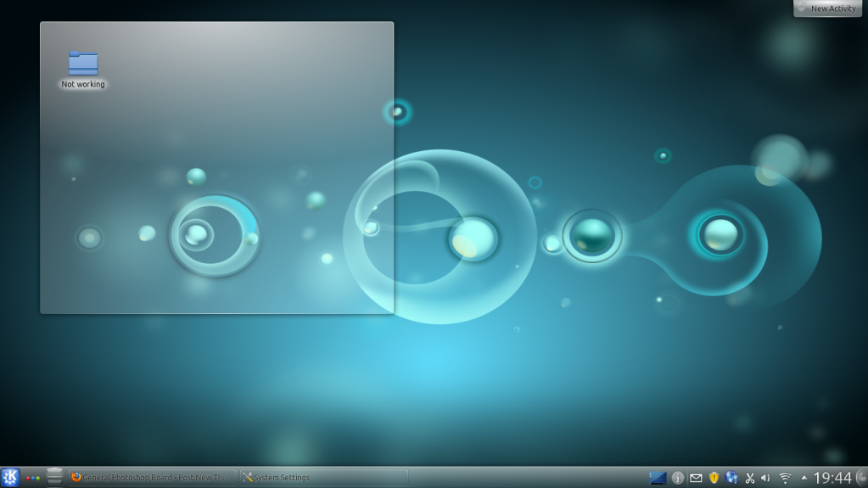Screen dimensions: 868x488
Task: Click the Activities three-dot icon in panel
Action: [33, 478]
